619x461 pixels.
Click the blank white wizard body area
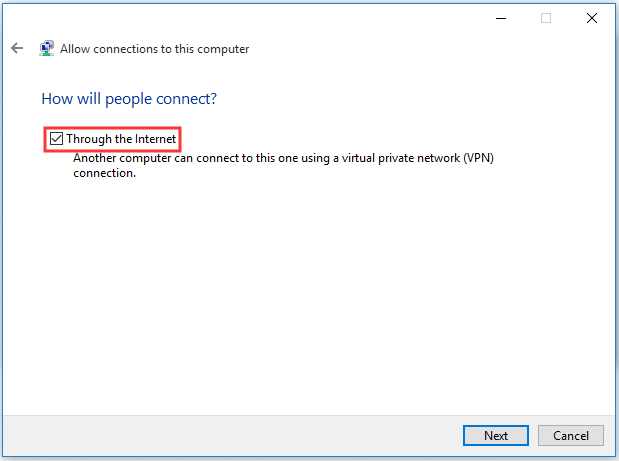pos(308,296)
